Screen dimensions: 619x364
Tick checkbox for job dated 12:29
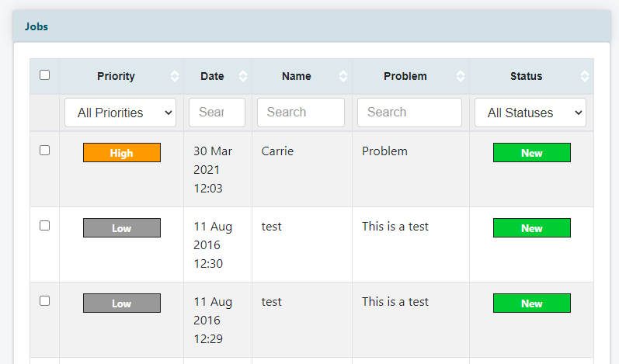tap(44, 301)
